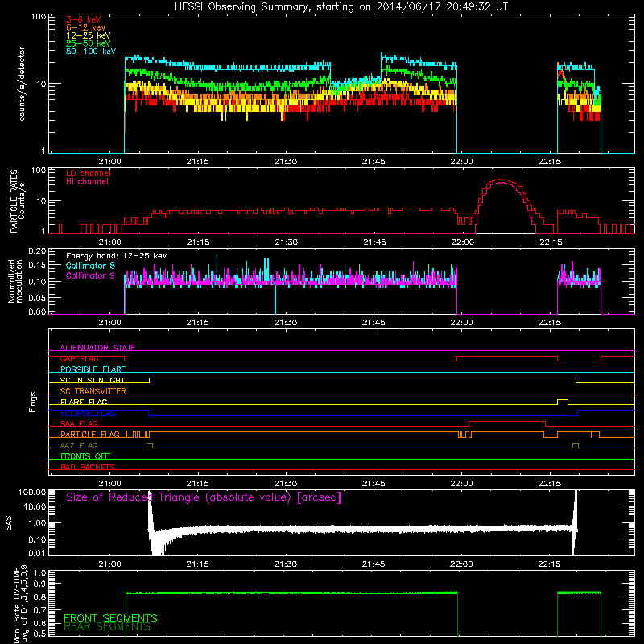This screenshot has height=644, width=644.
Task: Select the "HI channel" legend label
Action: click(87, 182)
